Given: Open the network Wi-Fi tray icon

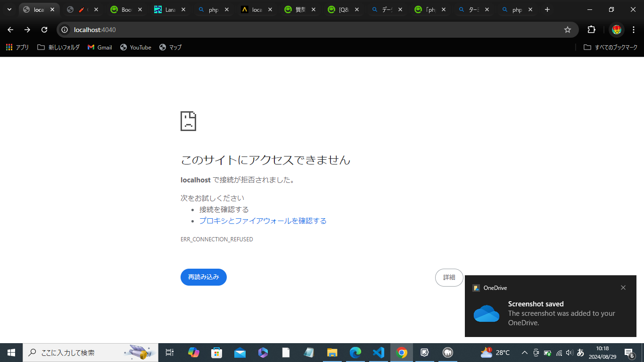Looking at the screenshot, I should [x=559, y=353].
